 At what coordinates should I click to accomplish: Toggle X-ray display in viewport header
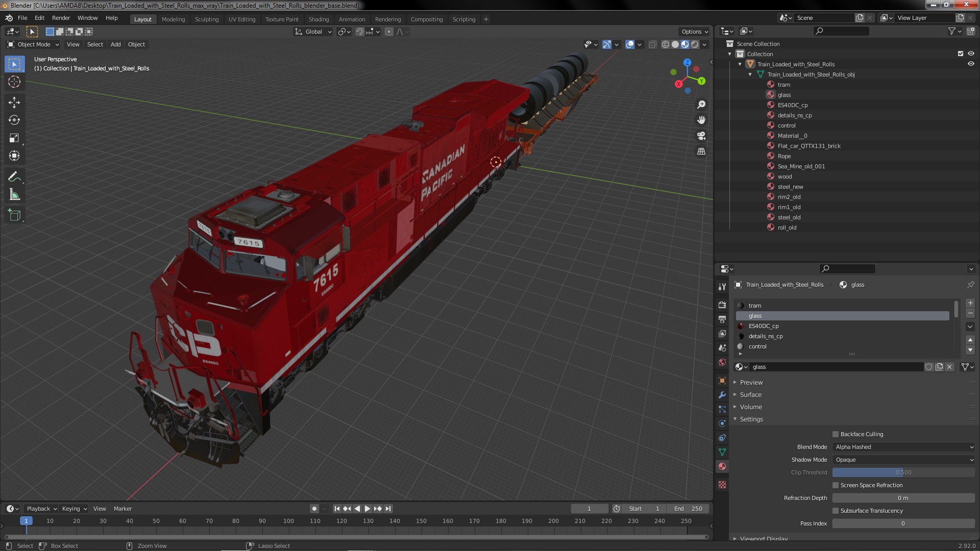point(652,44)
